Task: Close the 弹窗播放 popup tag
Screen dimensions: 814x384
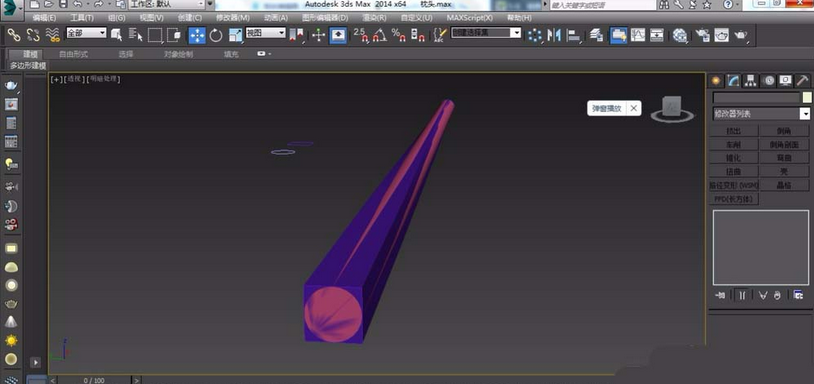Action: click(x=633, y=108)
